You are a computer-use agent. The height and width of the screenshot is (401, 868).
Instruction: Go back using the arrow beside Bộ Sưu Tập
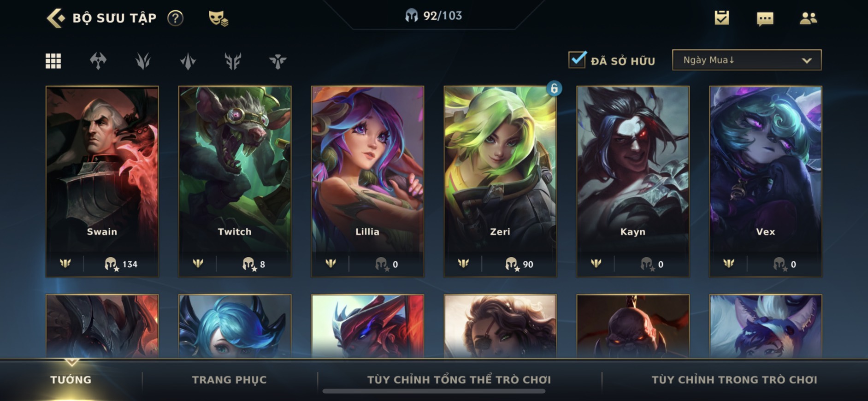click(x=56, y=18)
